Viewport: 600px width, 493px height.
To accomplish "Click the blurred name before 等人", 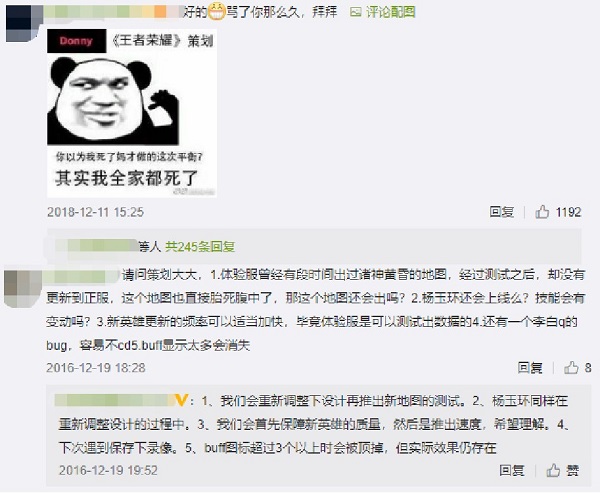I will tap(96, 246).
